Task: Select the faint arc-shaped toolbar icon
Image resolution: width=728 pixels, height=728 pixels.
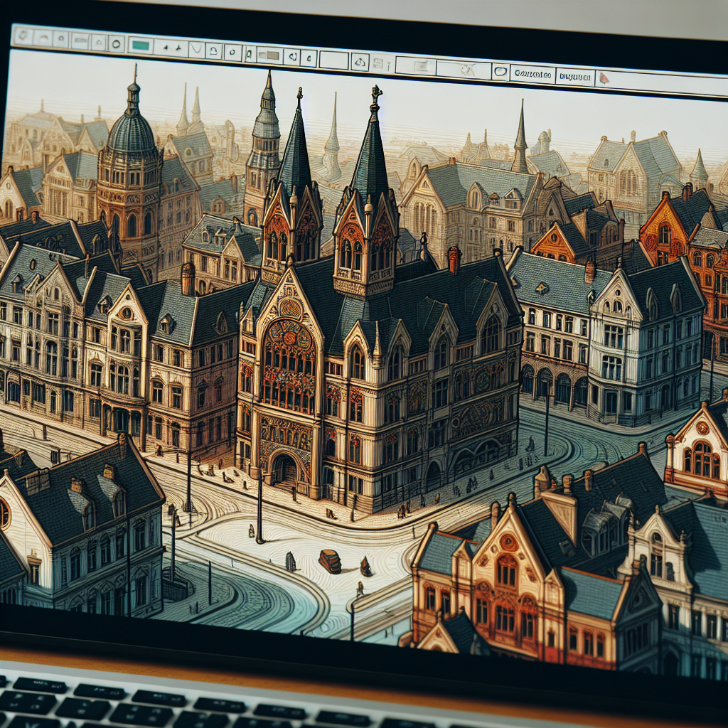Action: (43, 38)
